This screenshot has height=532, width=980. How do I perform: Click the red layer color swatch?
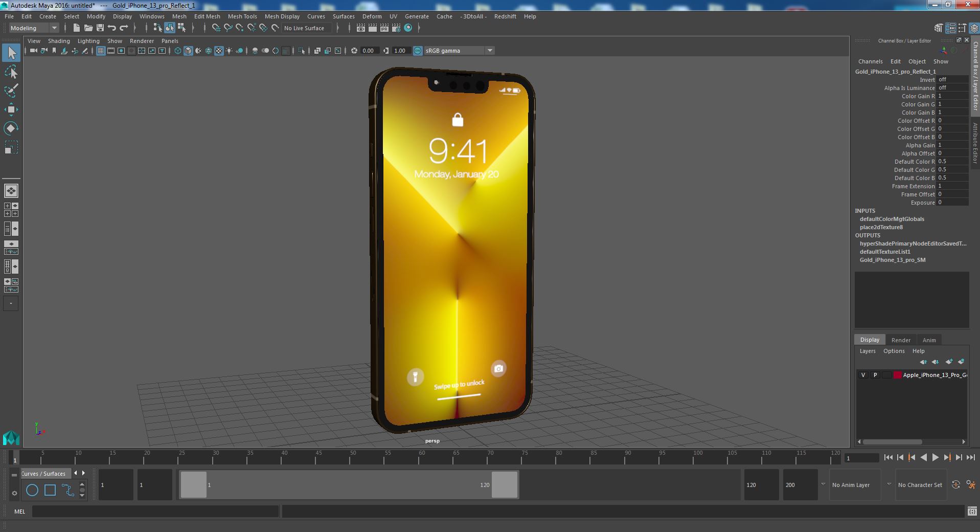tap(897, 375)
